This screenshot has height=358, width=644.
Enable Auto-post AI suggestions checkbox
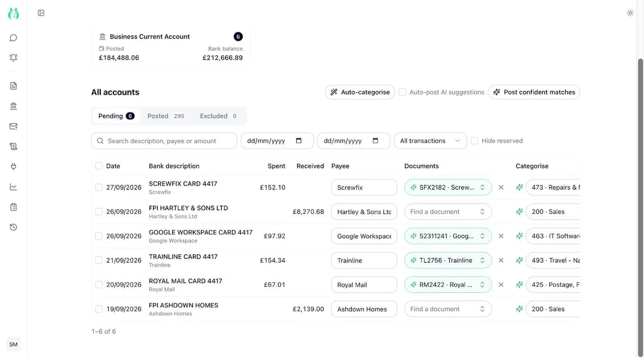pyautogui.click(x=402, y=92)
